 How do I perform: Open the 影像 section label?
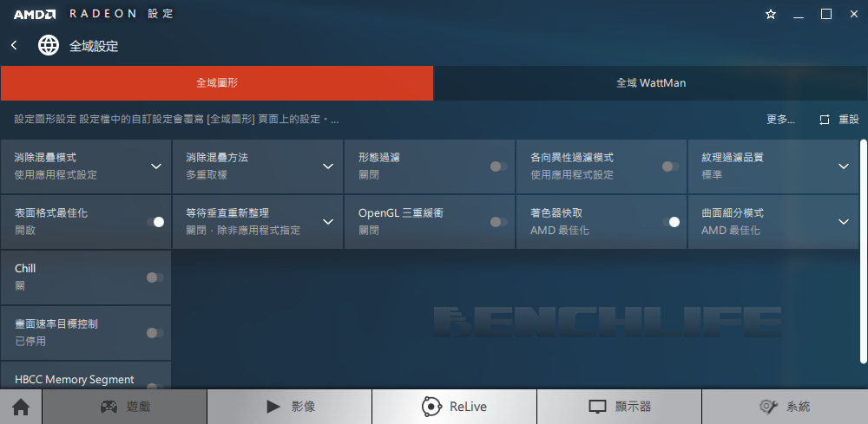point(303,407)
